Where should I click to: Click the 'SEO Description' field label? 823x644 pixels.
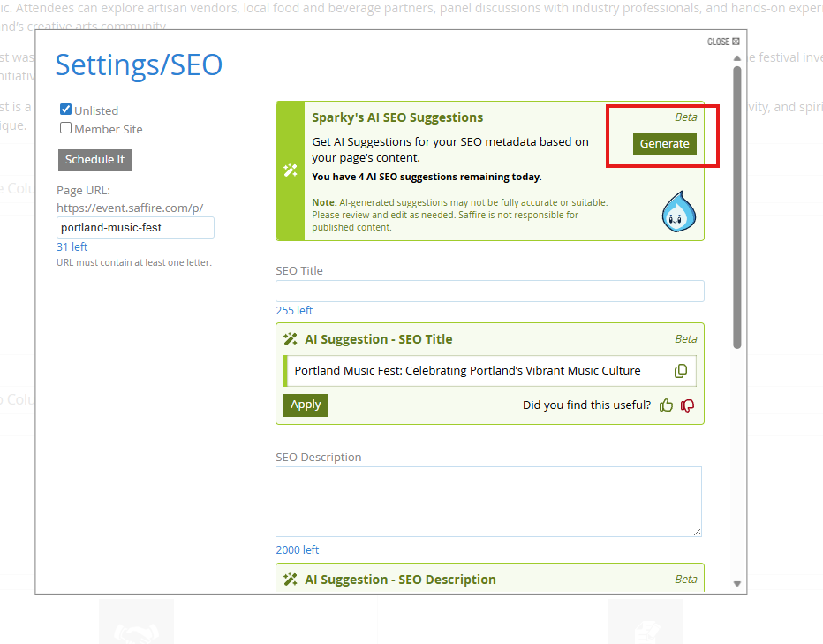tap(319, 457)
